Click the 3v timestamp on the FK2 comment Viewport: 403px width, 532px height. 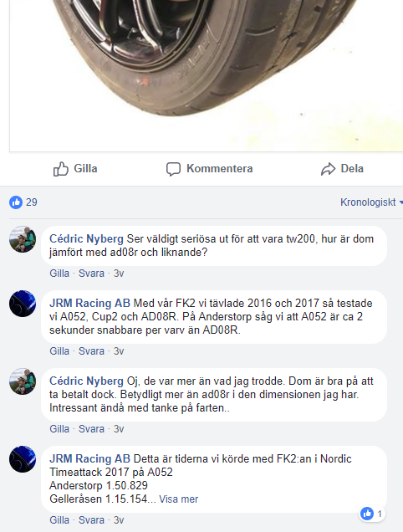pos(119,350)
